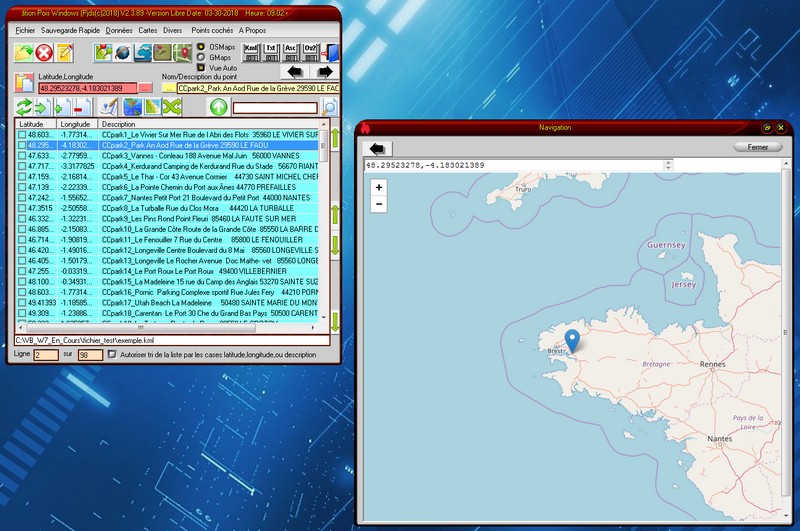Open the Cartes menu
Image resolution: width=800 pixels, height=531 pixels.
148,30
